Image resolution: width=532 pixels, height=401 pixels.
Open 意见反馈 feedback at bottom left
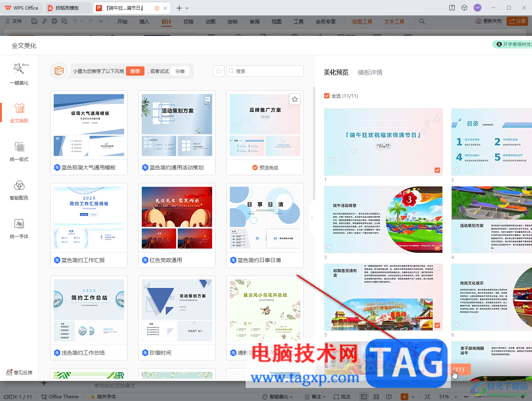(x=19, y=372)
